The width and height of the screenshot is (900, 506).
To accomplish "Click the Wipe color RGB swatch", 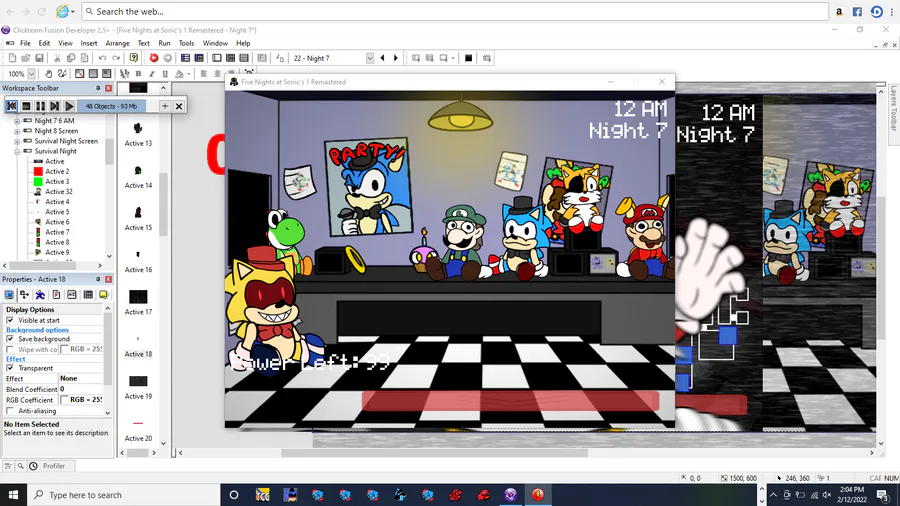I will [x=64, y=349].
